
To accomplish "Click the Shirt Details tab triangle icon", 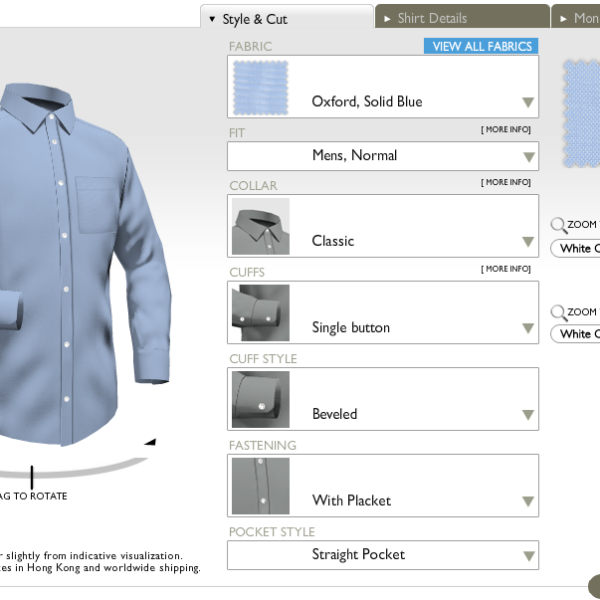I will click(387, 19).
